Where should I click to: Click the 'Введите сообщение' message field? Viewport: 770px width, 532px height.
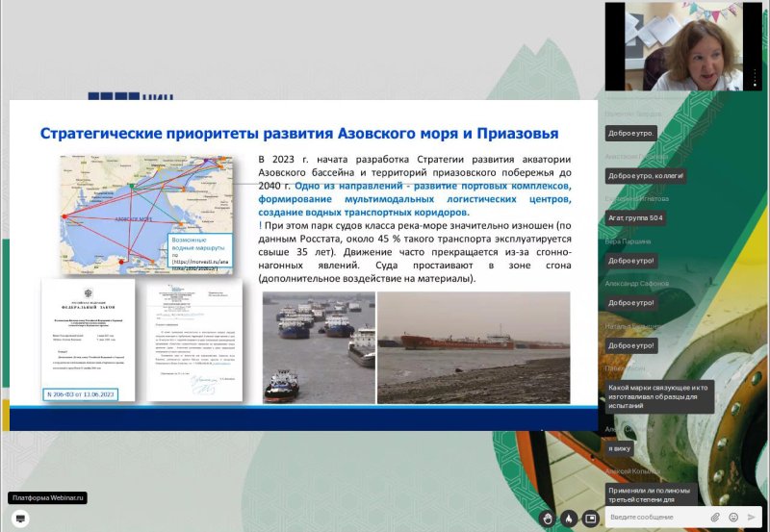[655, 517]
